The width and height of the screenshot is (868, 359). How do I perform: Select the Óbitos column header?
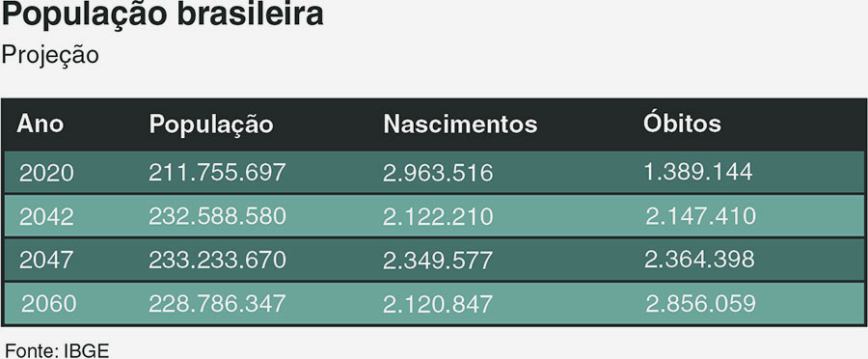(x=682, y=123)
